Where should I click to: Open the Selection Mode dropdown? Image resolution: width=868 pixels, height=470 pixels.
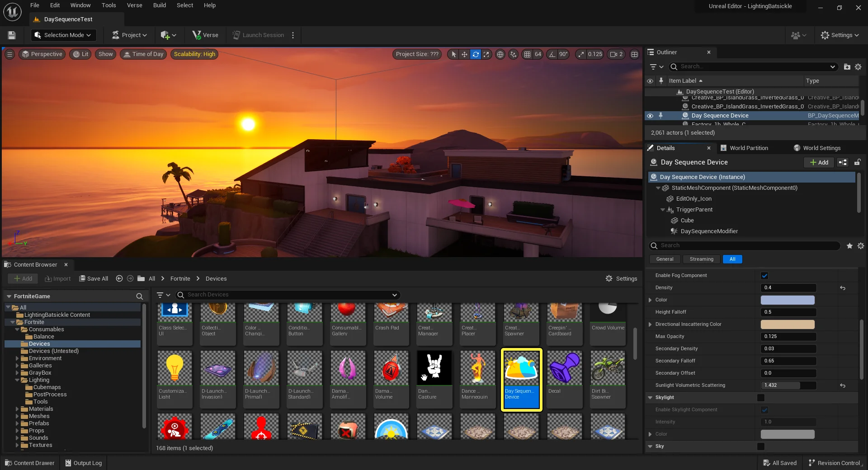(x=63, y=35)
